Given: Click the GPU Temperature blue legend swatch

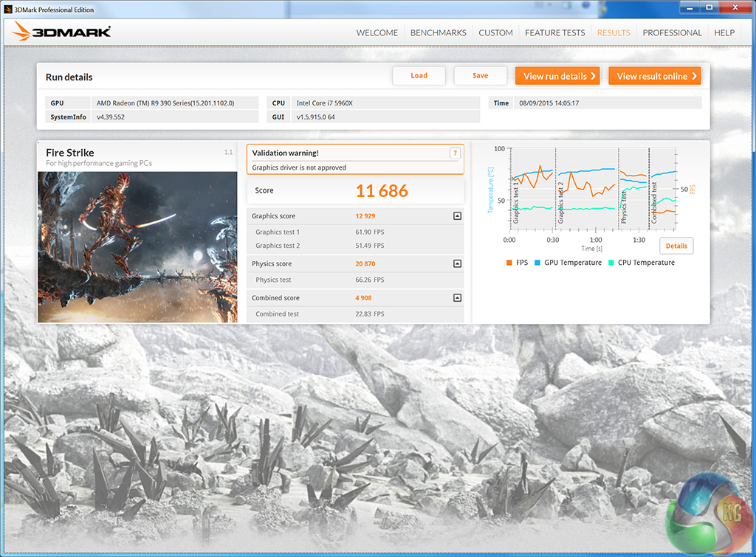Looking at the screenshot, I should coord(538,263).
